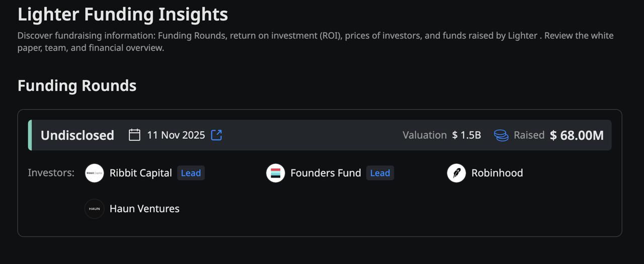Viewport: 644px width, 264px height.
Task: Click the 11 Nov 2025 date text
Action: tap(176, 135)
